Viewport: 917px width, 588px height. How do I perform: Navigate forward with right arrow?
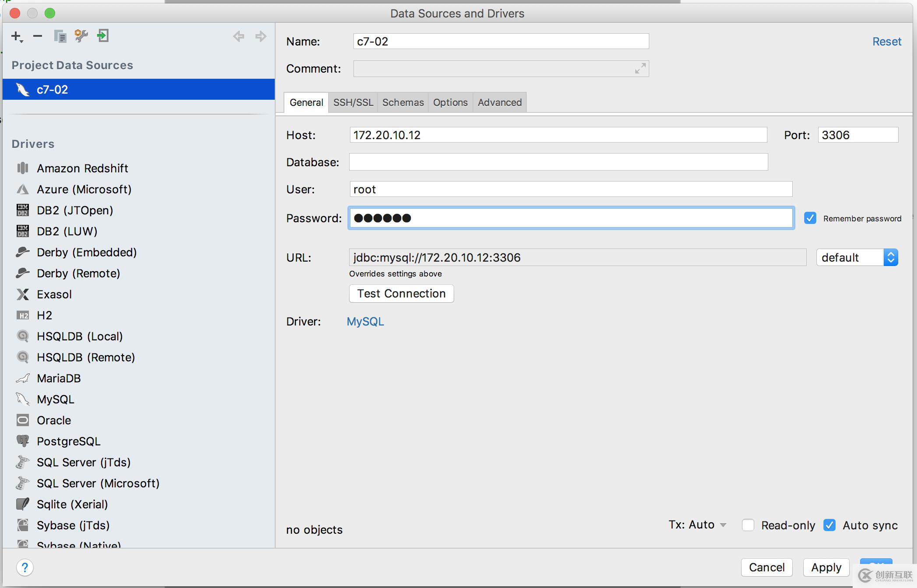click(261, 36)
